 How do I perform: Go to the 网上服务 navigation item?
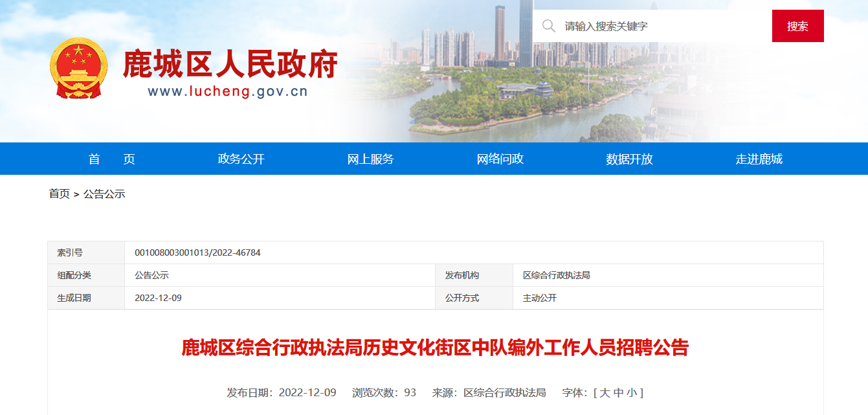(370, 159)
